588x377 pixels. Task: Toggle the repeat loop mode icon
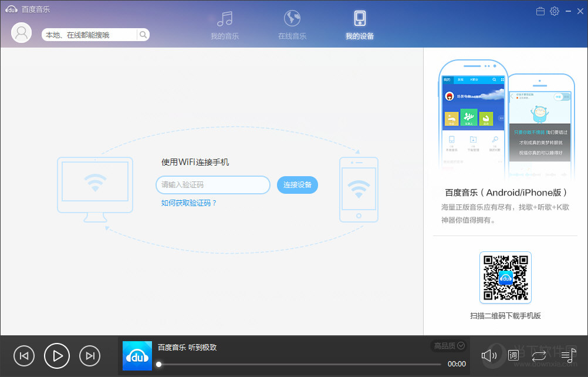[x=539, y=356]
